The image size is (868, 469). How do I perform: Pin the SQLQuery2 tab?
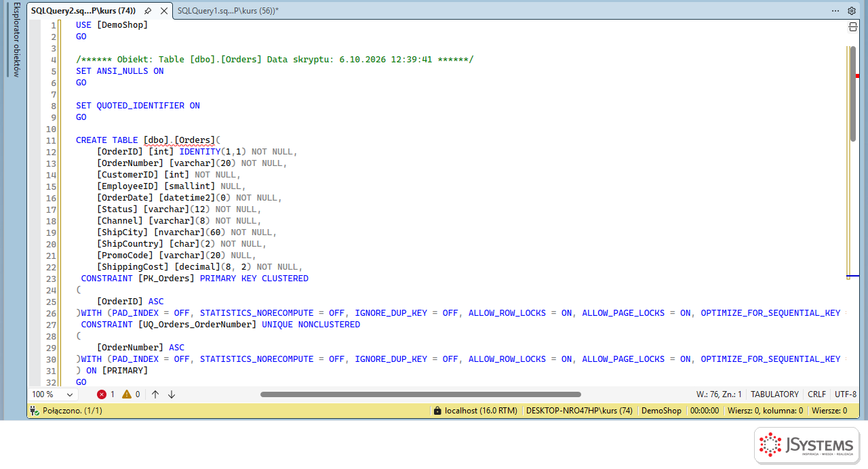click(148, 11)
